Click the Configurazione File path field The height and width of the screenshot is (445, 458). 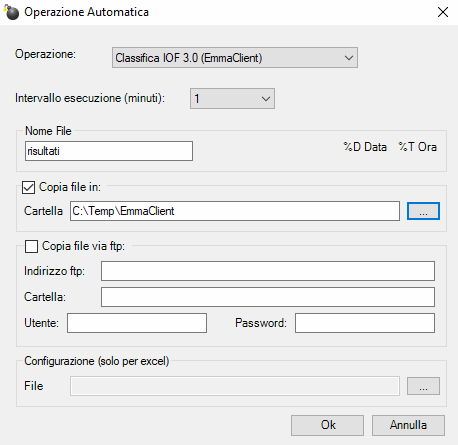click(235, 386)
